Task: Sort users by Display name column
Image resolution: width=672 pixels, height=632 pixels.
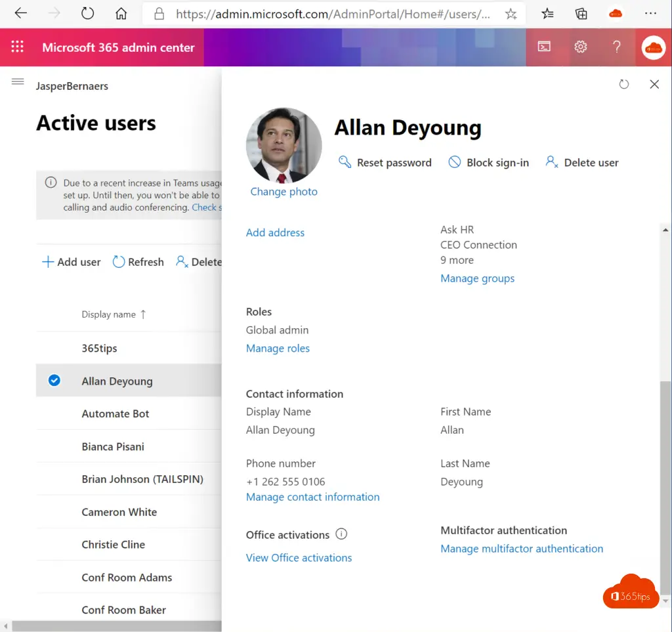Action: [114, 314]
